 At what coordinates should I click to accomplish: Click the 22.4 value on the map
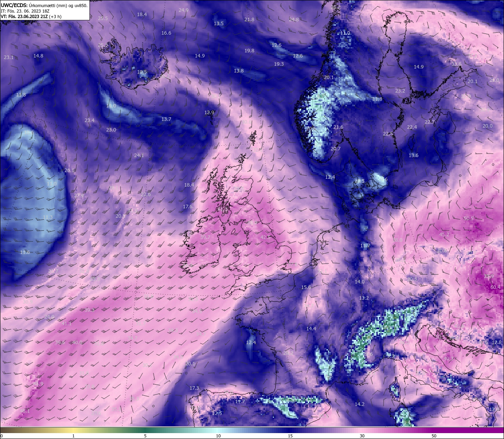tap(412, 127)
